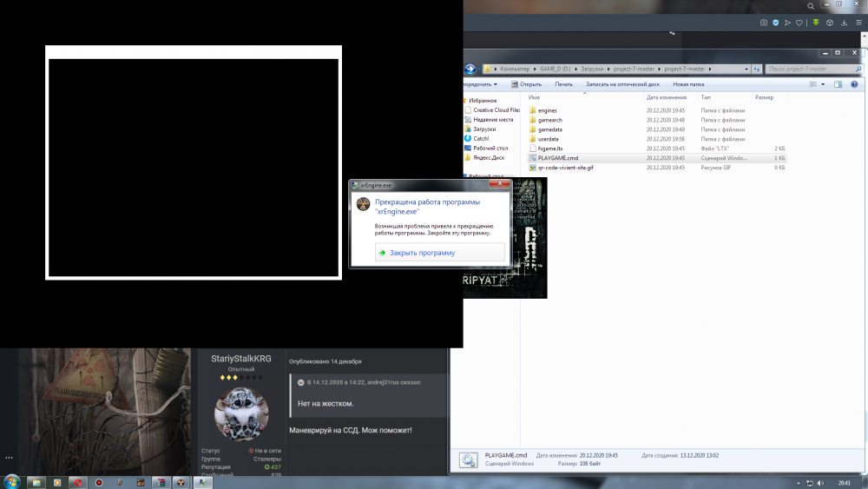Click the network tray icon

809,483
